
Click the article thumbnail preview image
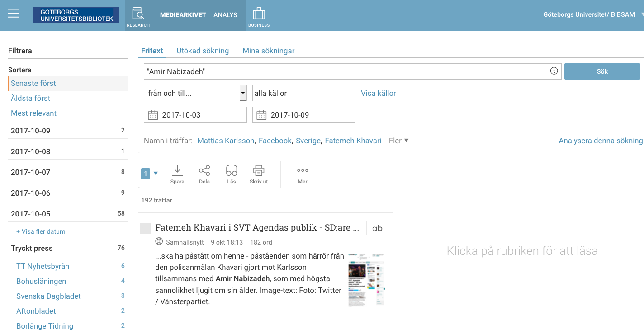coord(366,280)
